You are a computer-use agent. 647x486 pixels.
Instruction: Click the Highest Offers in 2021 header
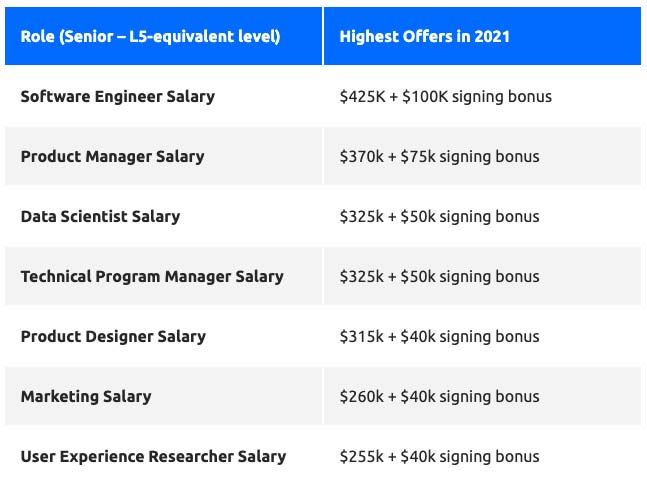[x=425, y=37]
